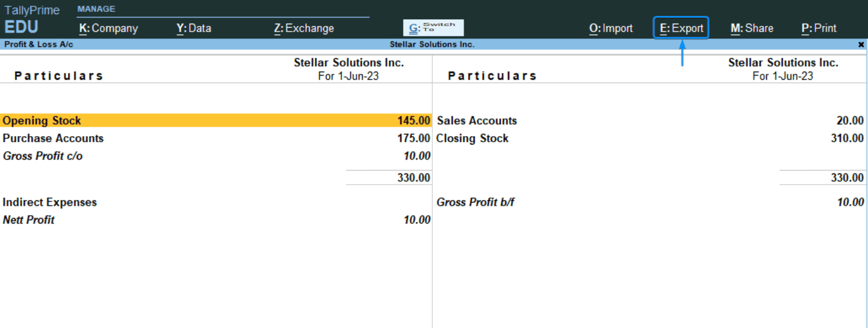Open the Company menu
The width and height of the screenshot is (868, 328).
tap(108, 28)
